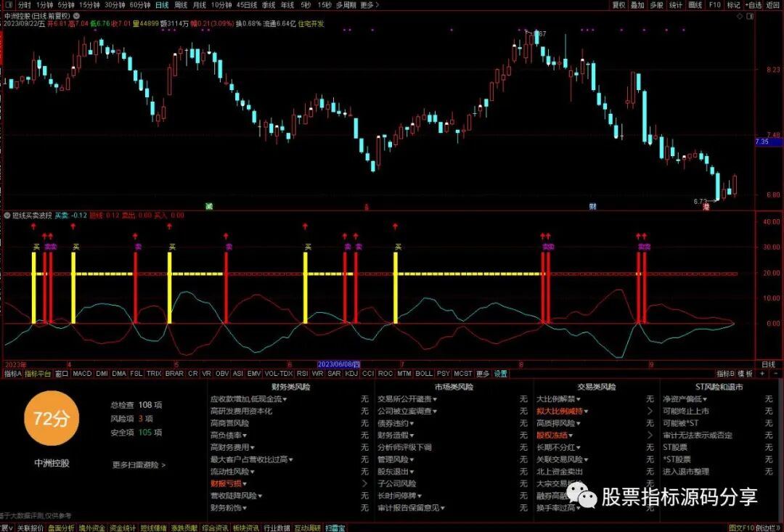Viewport: 784px width, 532px height.
Task: Click the orange 72分 score circle
Action: 51,419
